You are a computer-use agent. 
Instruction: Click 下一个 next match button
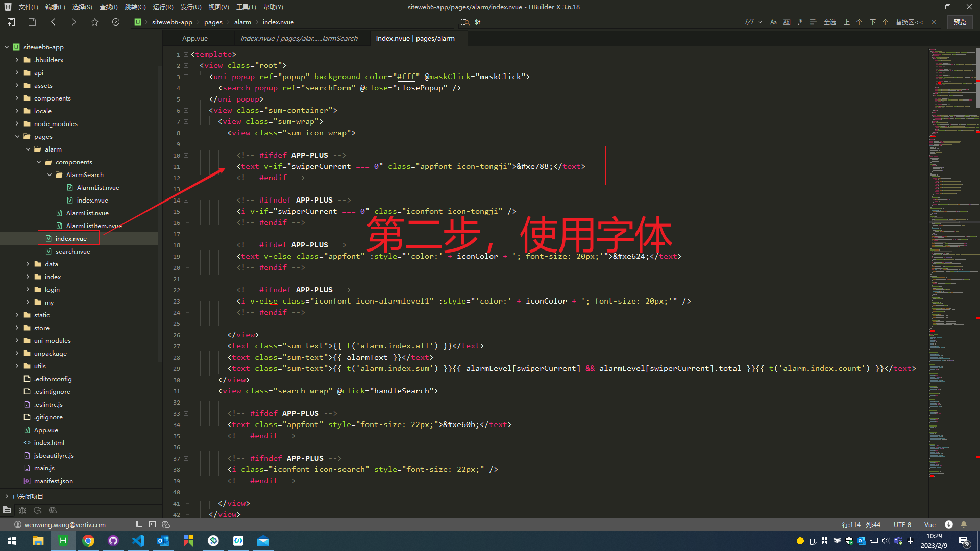[879, 22]
